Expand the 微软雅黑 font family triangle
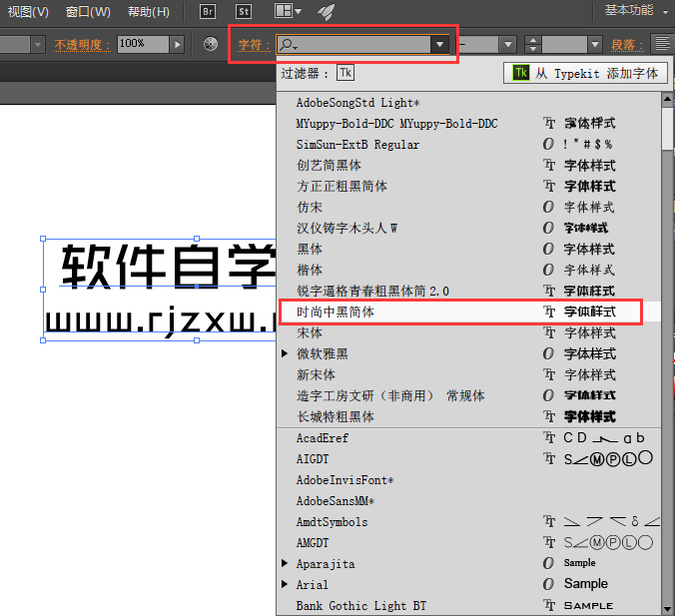This screenshot has width=675, height=616. [x=285, y=353]
